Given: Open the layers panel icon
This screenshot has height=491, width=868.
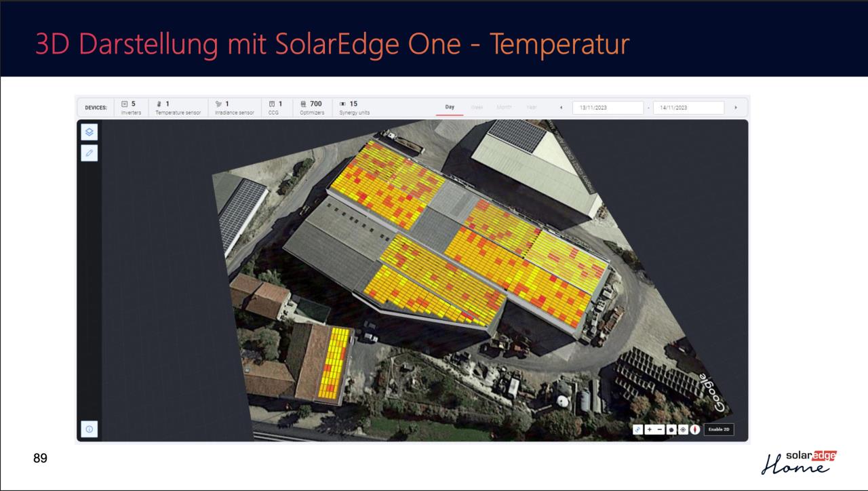Looking at the screenshot, I should point(90,132).
